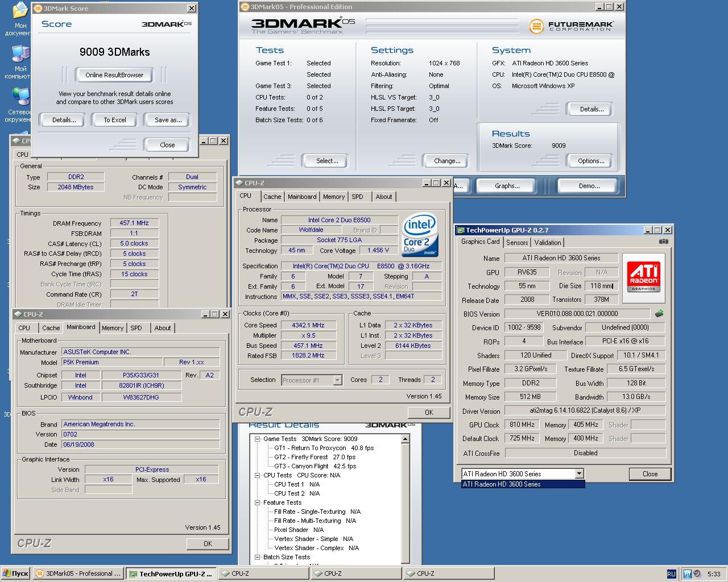Switch to the Cache tab in CPU-Z processor window
Viewport: 728px width, 582px height.
tap(272, 197)
